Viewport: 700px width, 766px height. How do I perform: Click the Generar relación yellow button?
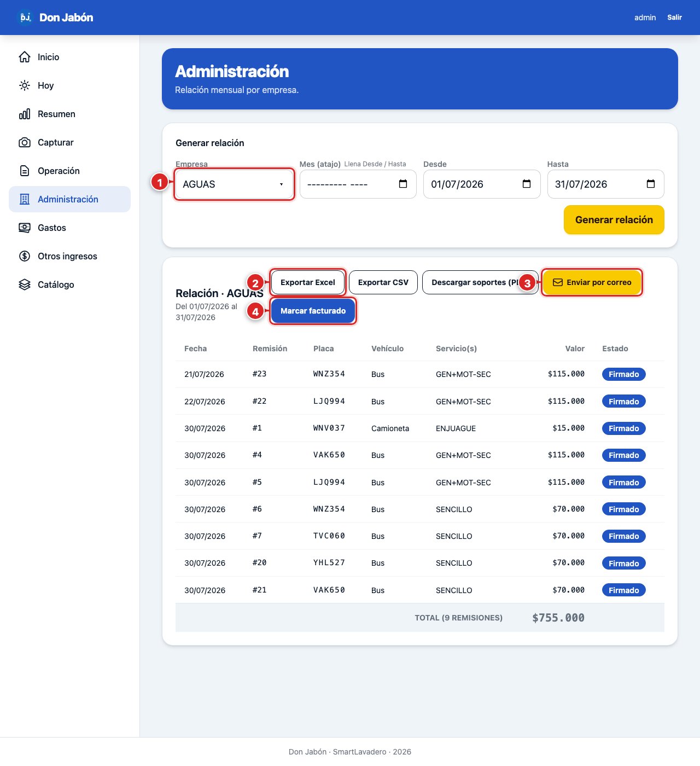pyautogui.click(x=614, y=220)
